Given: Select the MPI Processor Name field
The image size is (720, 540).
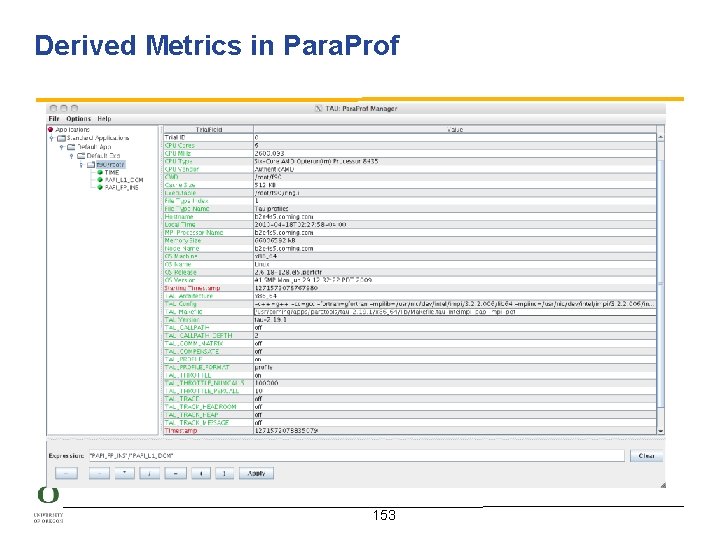Looking at the screenshot, I should [208, 232].
